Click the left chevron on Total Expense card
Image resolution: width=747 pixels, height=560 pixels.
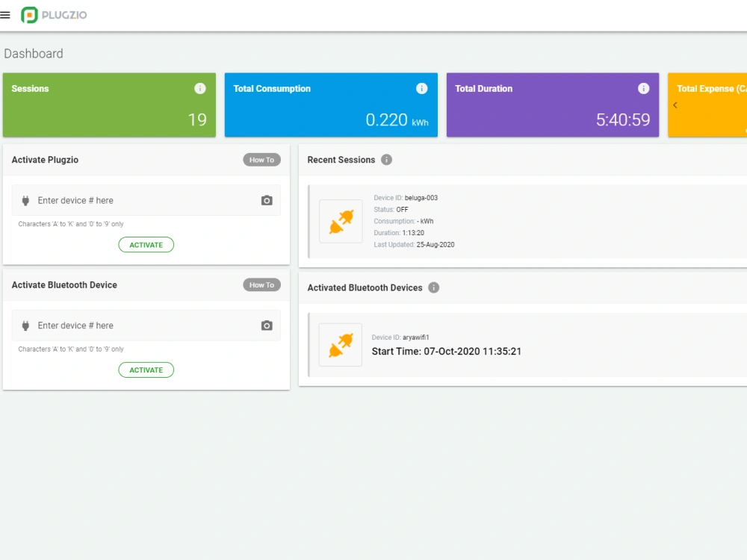675,105
